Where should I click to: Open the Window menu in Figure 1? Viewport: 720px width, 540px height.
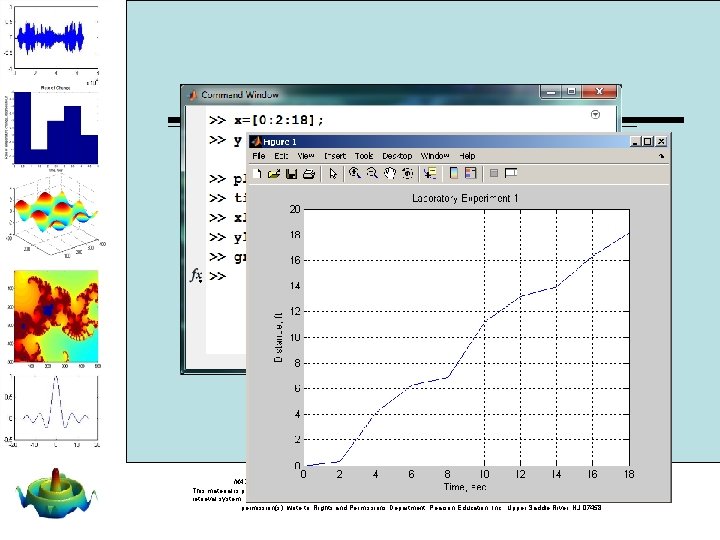click(435, 156)
